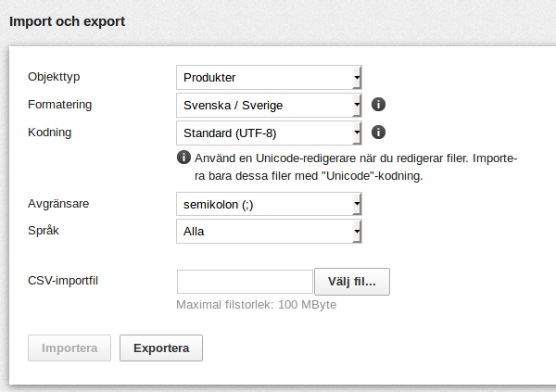Click the CSV-importfil label

point(63,281)
